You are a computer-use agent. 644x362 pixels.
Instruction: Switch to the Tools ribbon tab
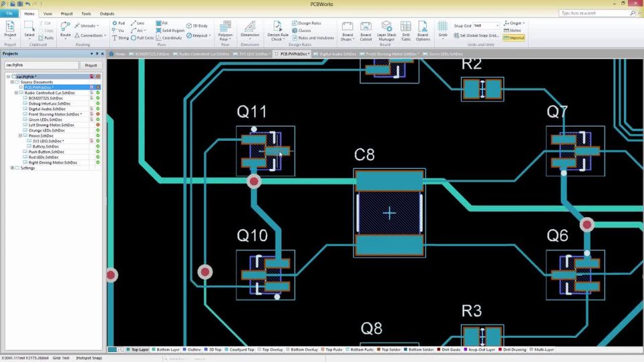click(x=86, y=14)
